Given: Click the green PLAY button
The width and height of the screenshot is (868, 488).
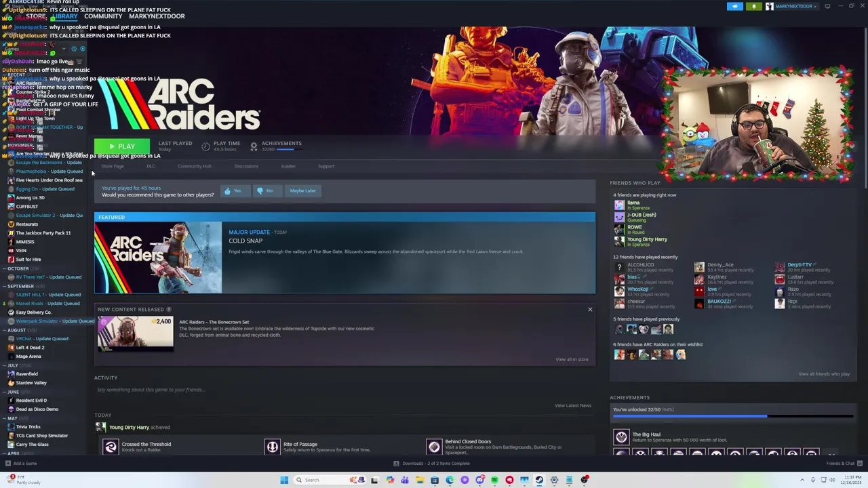Looking at the screenshot, I should (122, 146).
